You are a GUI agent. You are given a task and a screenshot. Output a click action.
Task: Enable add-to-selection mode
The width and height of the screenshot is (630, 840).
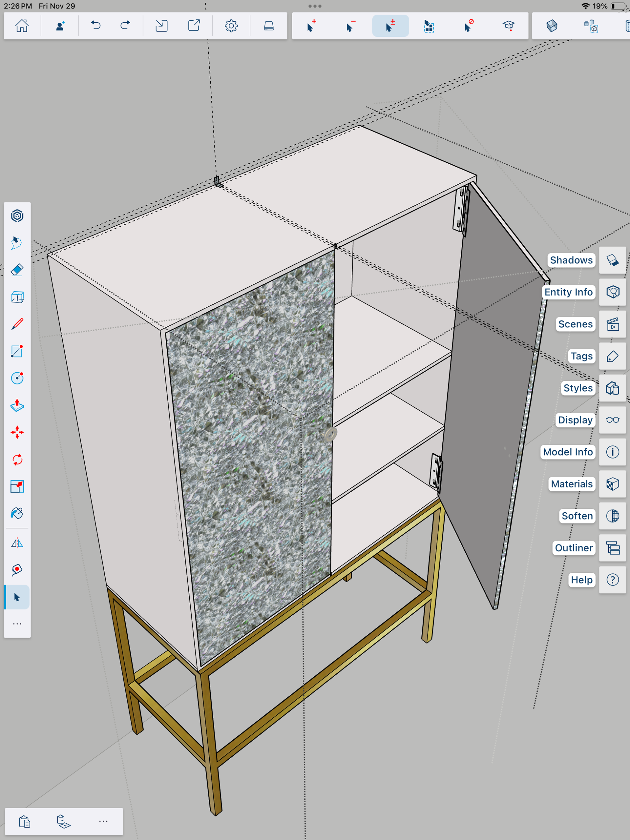311,26
